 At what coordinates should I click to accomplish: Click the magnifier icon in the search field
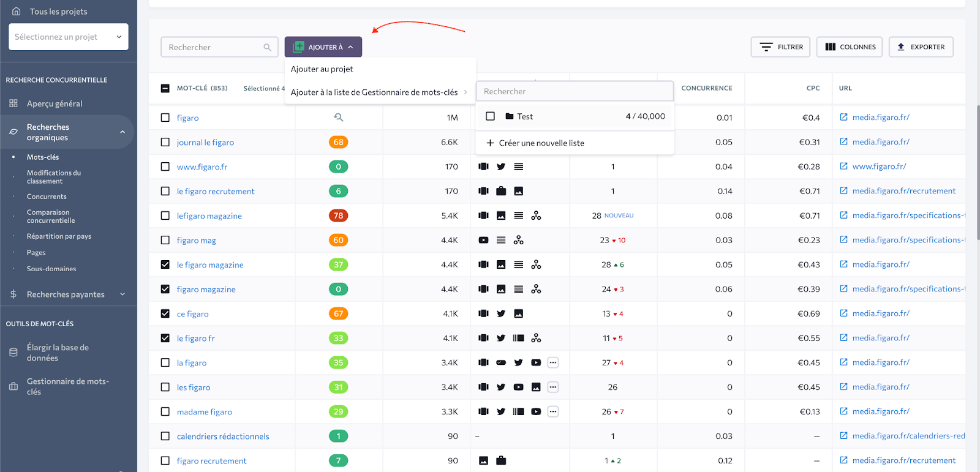coord(267,47)
